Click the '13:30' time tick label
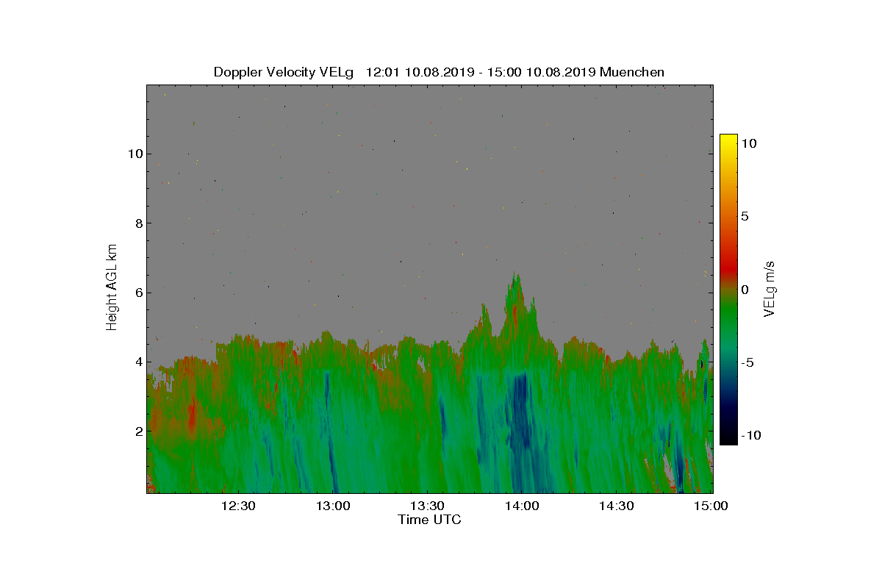Viewport: 882px width, 588px height. 427,506
